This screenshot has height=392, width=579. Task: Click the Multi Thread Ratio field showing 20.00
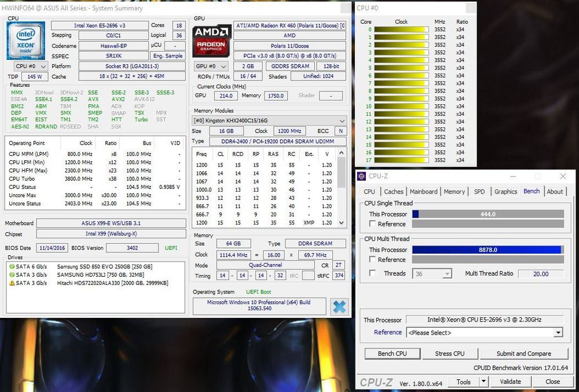point(541,274)
